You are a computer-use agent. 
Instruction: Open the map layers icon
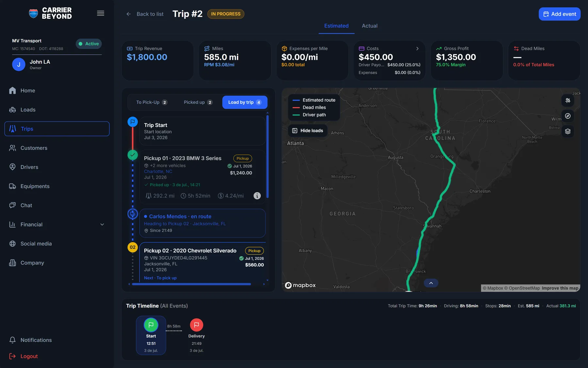pos(568,131)
